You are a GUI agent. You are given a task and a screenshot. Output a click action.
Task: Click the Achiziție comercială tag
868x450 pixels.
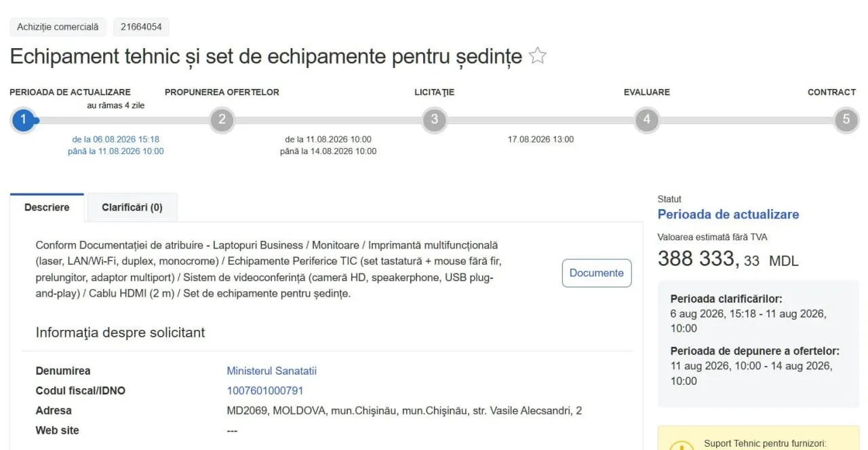pos(58,27)
